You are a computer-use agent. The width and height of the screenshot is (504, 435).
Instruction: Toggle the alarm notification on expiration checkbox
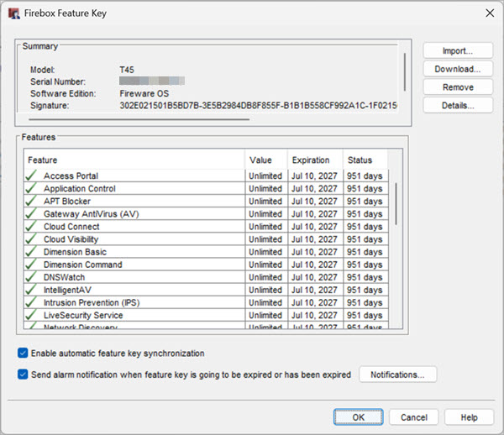click(x=23, y=375)
